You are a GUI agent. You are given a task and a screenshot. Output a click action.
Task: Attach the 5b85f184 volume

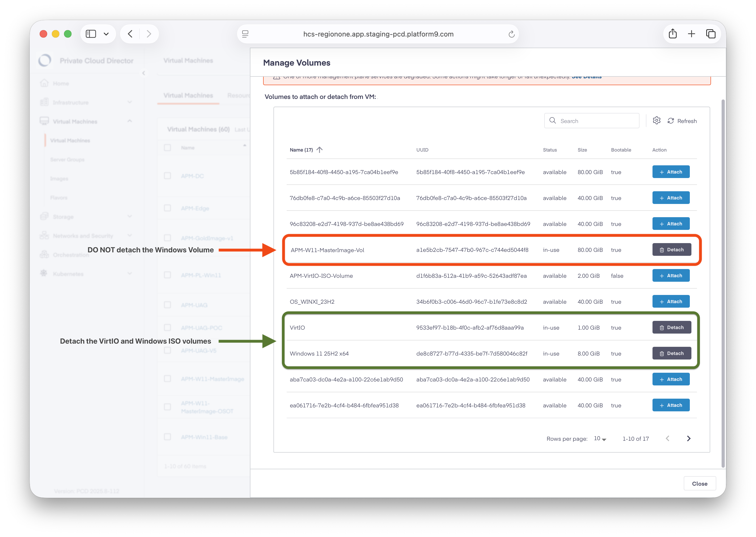671,172
